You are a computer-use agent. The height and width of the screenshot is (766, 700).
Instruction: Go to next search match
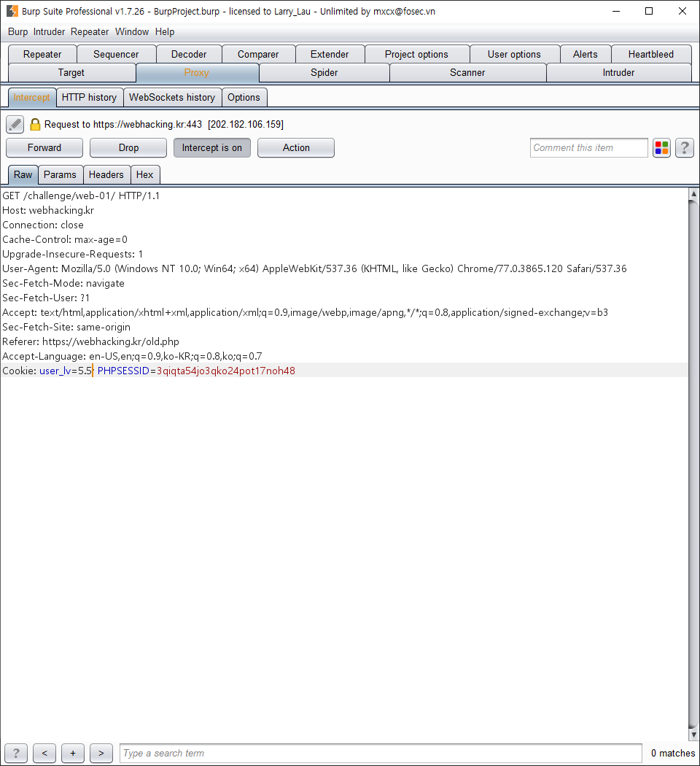tap(101, 753)
